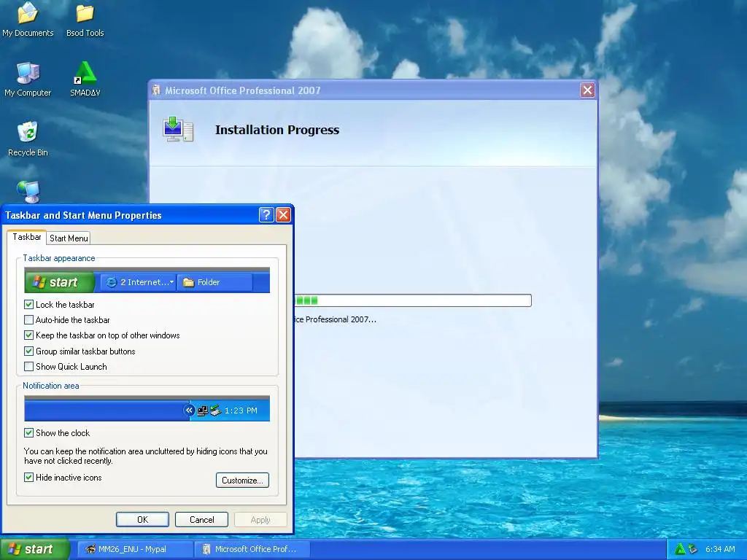
Task: Click the 'ice Professional 2007...' status text
Action: point(336,319)
